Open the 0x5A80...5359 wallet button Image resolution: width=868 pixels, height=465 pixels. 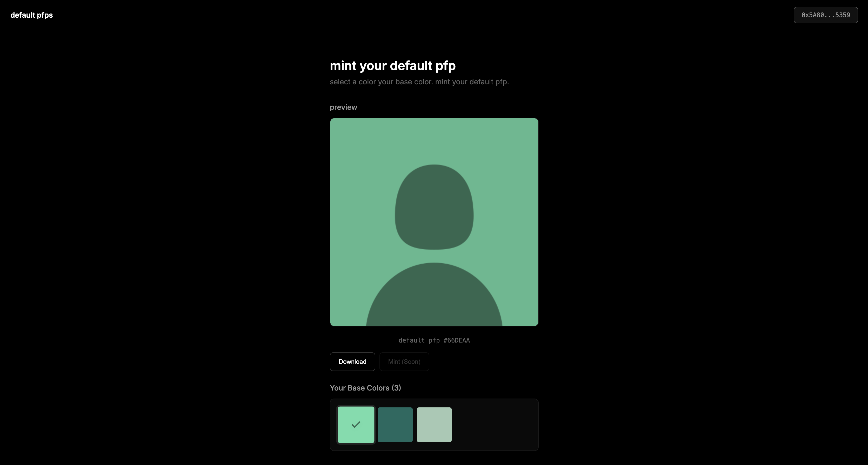[x=826, y=15]
